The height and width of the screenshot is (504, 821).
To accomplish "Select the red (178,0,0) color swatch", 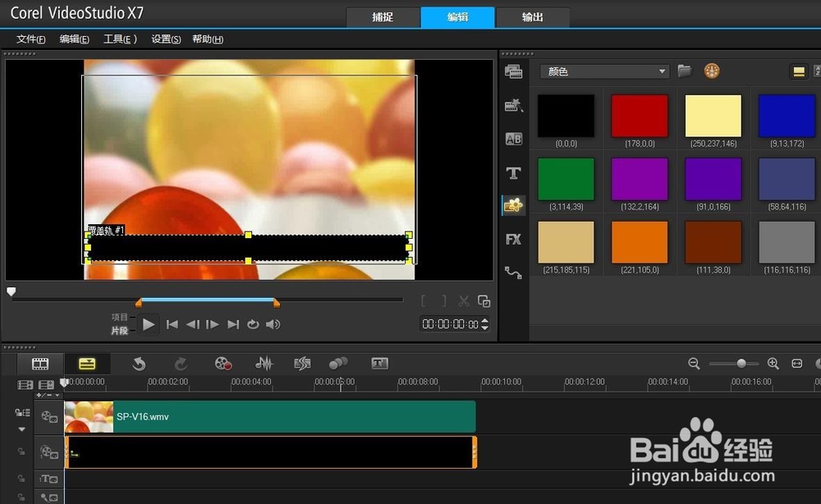I will tap(640, 117).
